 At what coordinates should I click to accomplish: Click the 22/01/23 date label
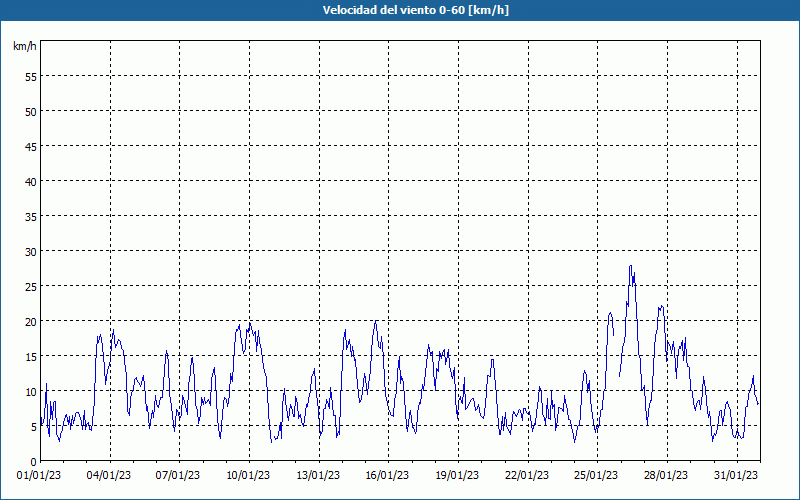[527, 475]
